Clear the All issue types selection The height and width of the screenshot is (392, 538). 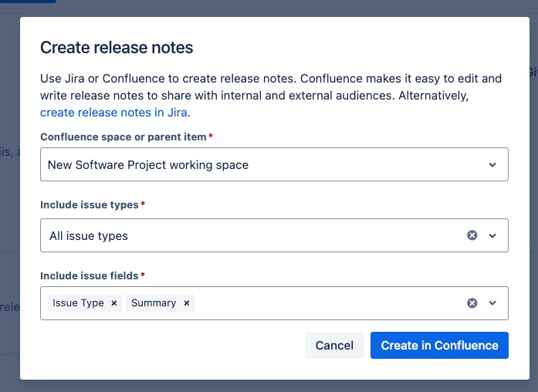point(472,235)
